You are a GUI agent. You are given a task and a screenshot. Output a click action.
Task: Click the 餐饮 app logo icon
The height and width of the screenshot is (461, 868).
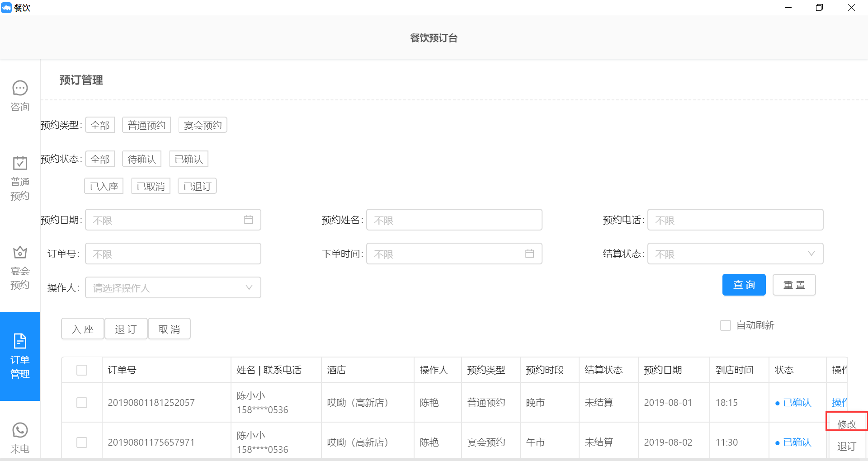pos(6,8)
